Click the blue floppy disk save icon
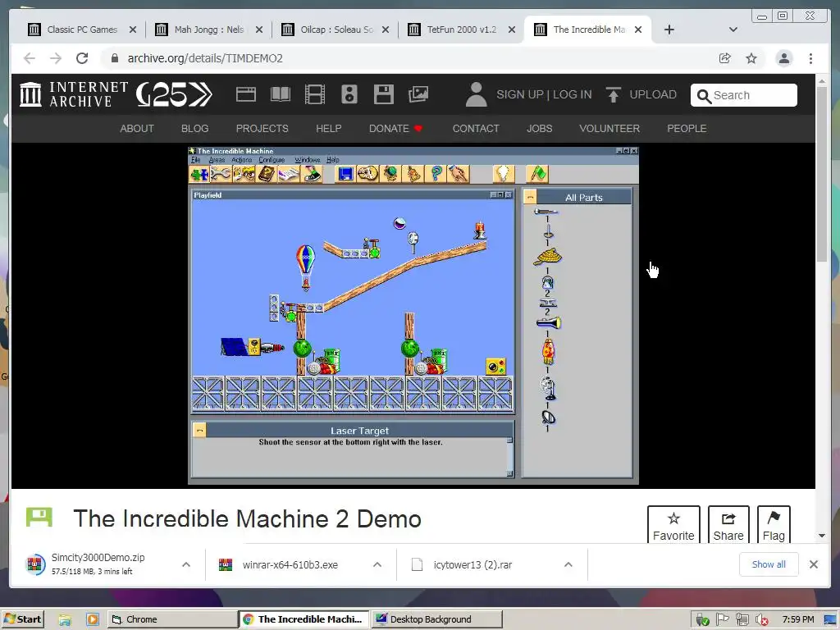 point(345,174)
